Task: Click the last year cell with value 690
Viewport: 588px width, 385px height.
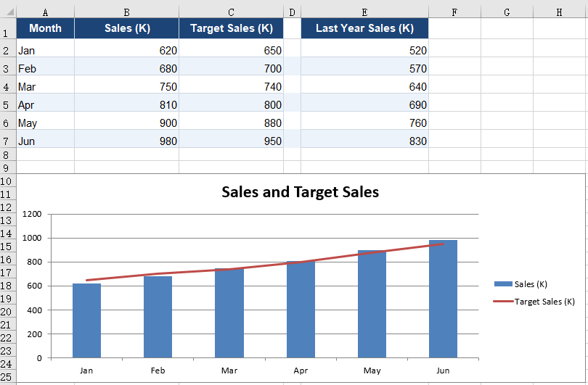Action: (x=364, y=103)
